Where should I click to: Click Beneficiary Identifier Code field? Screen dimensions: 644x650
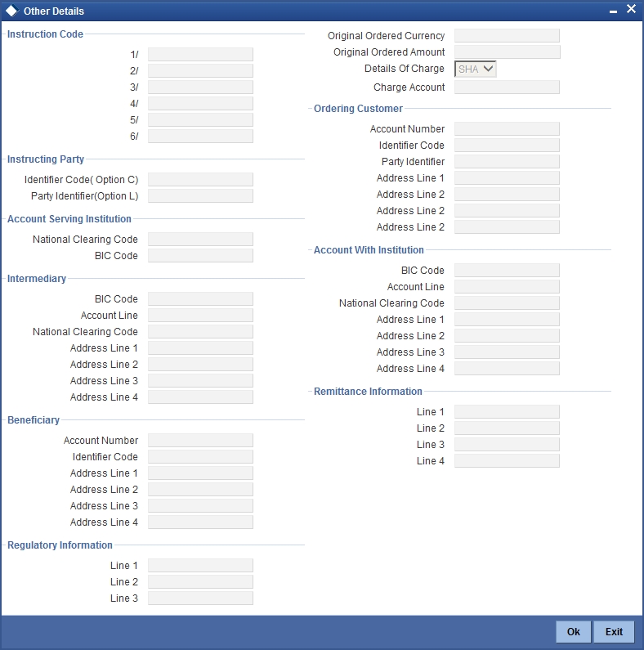(x=200, y=457)
